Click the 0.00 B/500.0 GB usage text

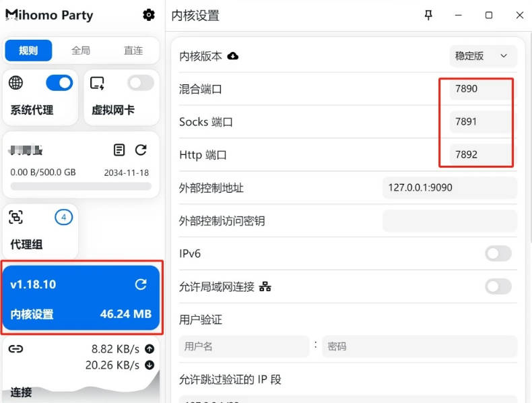pos(43,173)
